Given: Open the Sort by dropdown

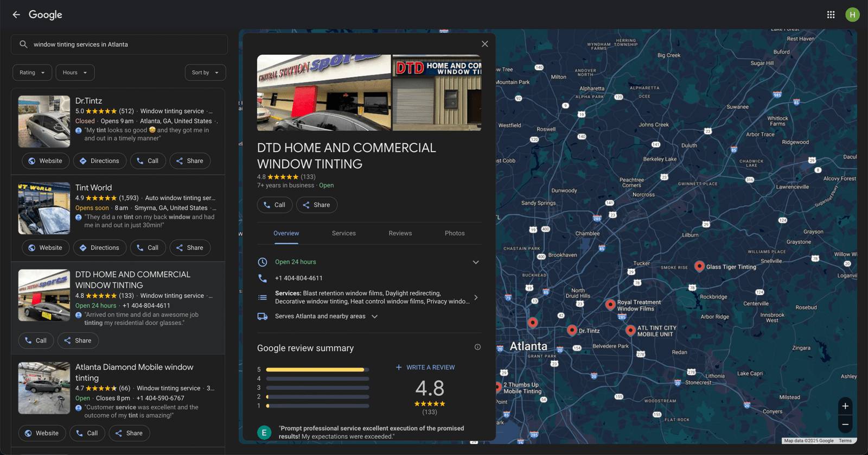Looking at the screenshot, I should [205, 73].
